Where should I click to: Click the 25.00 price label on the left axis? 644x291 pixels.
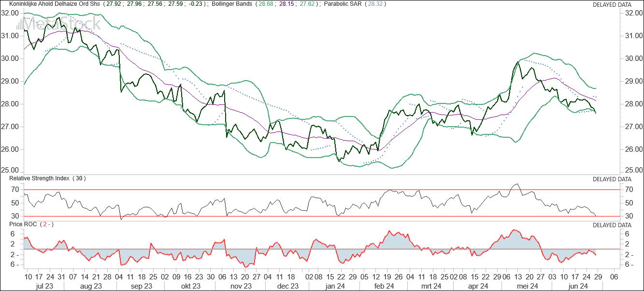[10, 171]
